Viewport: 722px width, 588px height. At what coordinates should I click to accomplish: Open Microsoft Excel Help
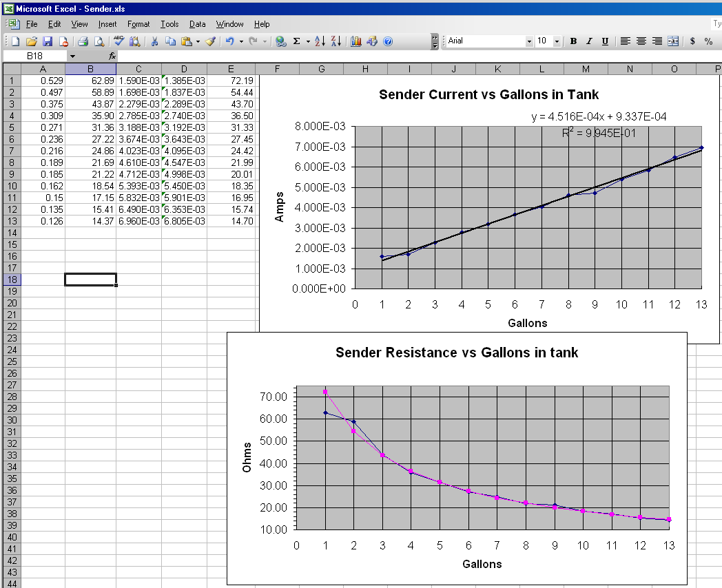click(x=388, y=41)
